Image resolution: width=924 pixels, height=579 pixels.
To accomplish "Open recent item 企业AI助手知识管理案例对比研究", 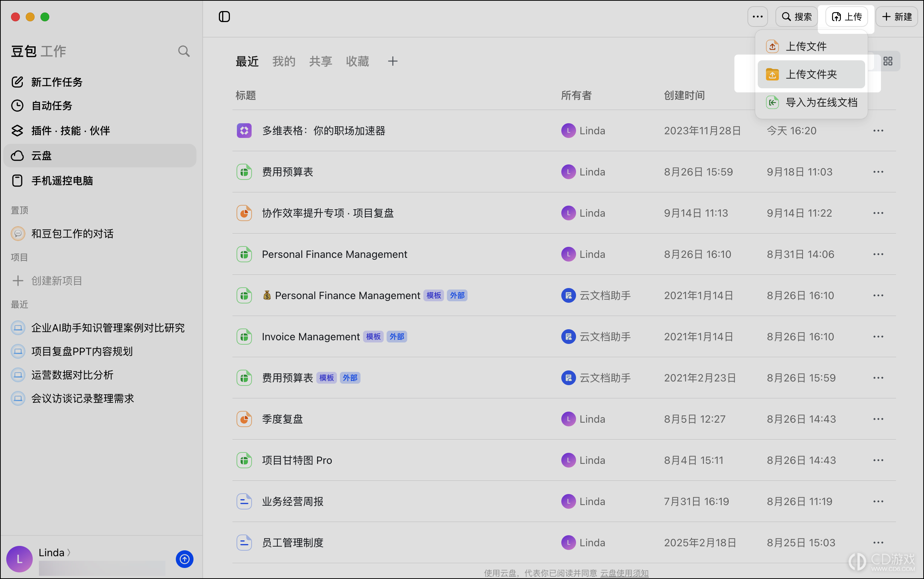I will click(100, 327).
